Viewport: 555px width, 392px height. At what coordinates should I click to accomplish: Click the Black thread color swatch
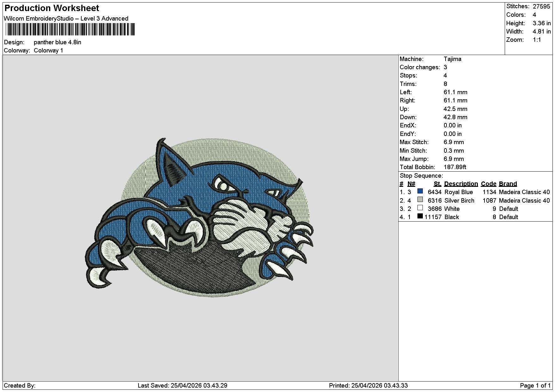pos(420,216)
